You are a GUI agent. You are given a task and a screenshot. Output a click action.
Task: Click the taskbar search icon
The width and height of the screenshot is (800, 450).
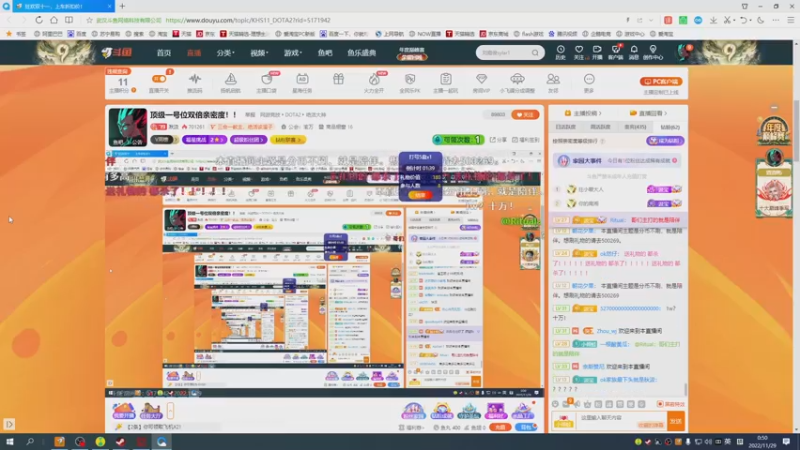coord(30,442)
